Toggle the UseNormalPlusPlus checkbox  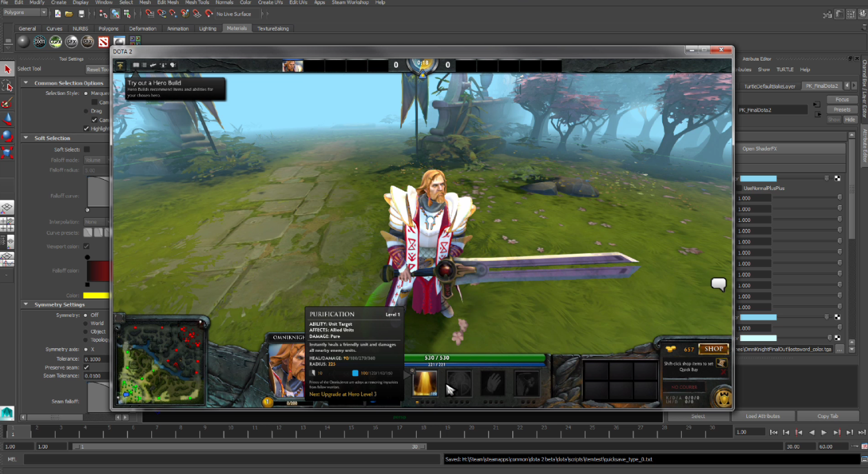739,188
